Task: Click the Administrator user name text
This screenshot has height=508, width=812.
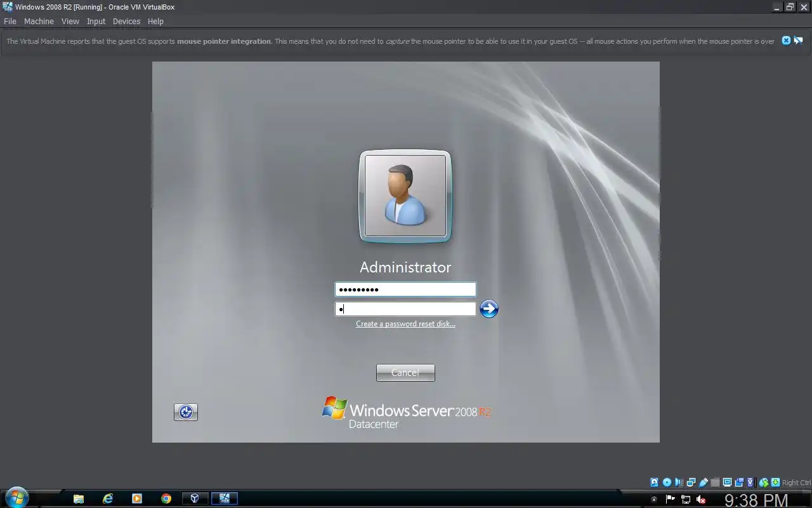Action: click(x=405, y=267)
